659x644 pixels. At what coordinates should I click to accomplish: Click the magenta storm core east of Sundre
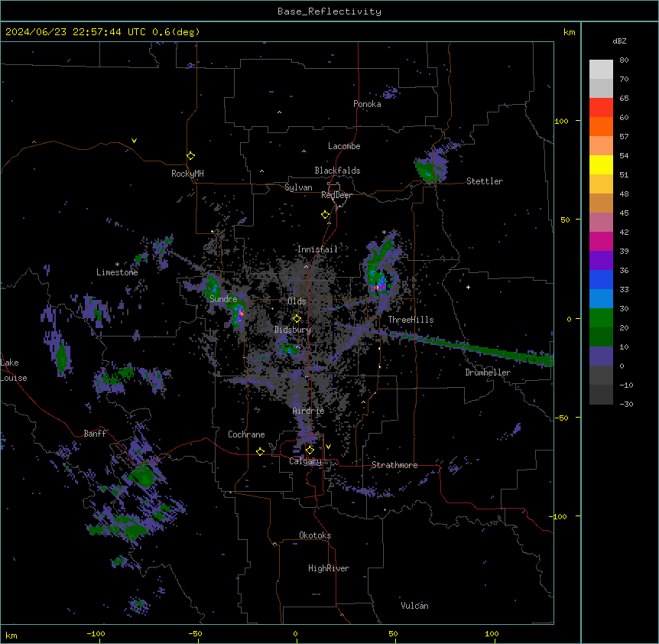(240, 314)
